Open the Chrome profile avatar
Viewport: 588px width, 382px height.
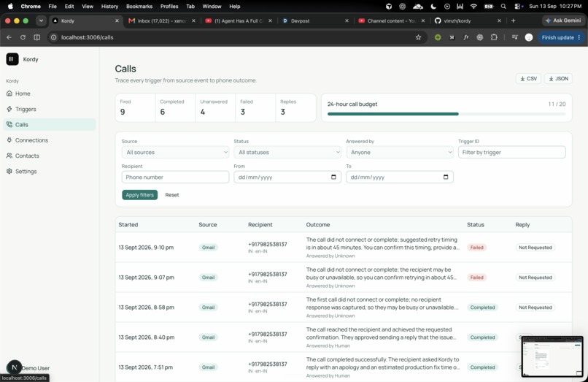pos(529,37)
